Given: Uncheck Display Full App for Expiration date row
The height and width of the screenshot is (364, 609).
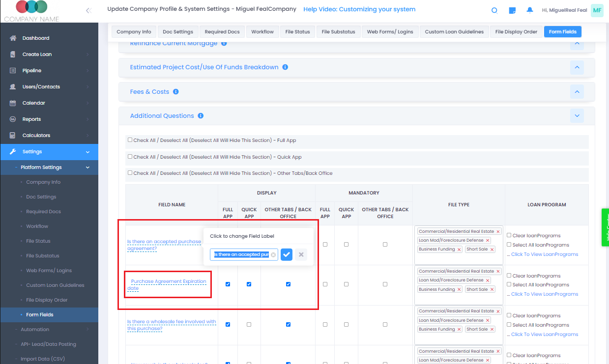Looking at the screenshot, I should click(228, 284).
